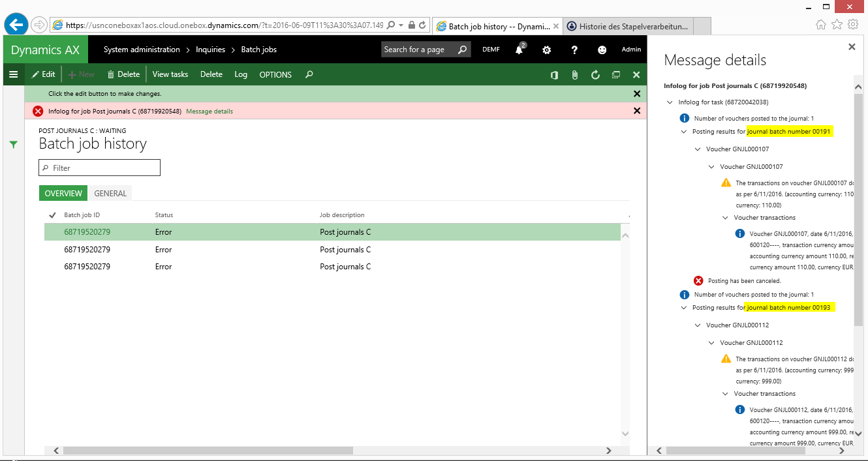The image size is (868, 461).
Task: Click the Message details link
Action: (209, 112)
